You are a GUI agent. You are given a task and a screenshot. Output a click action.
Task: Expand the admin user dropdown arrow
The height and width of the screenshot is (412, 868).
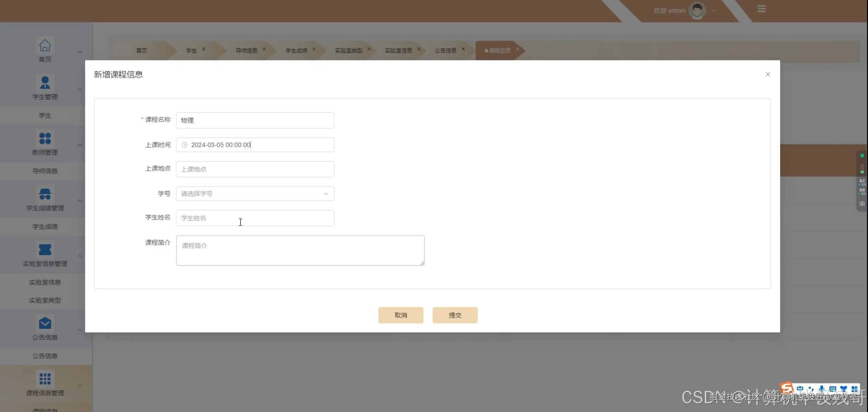pos(715,11)
